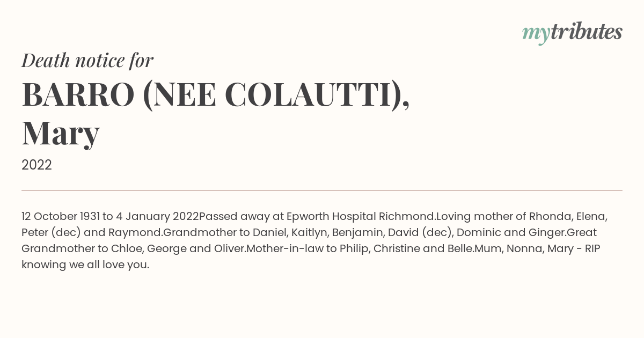The width and height of the screenshot is (644, 338).
Task: Click the horizontal divider line
Action: pyautogui.click(x=322, y=190)
